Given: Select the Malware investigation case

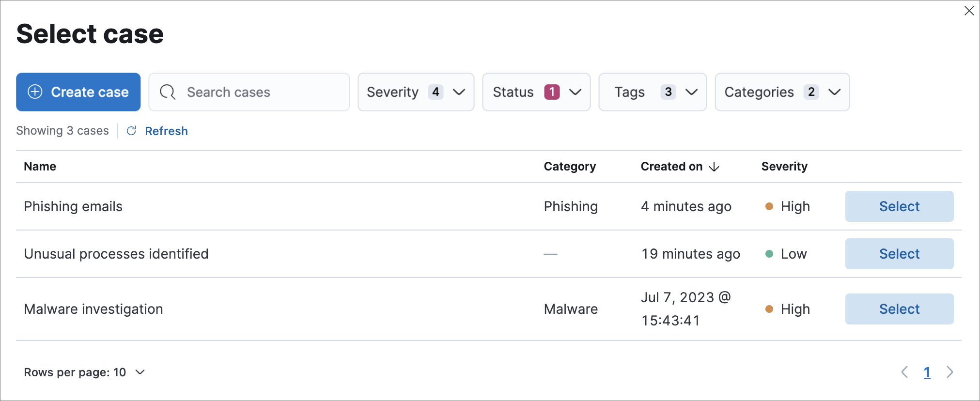Looking at the screenshot, I should click(899, 309).
